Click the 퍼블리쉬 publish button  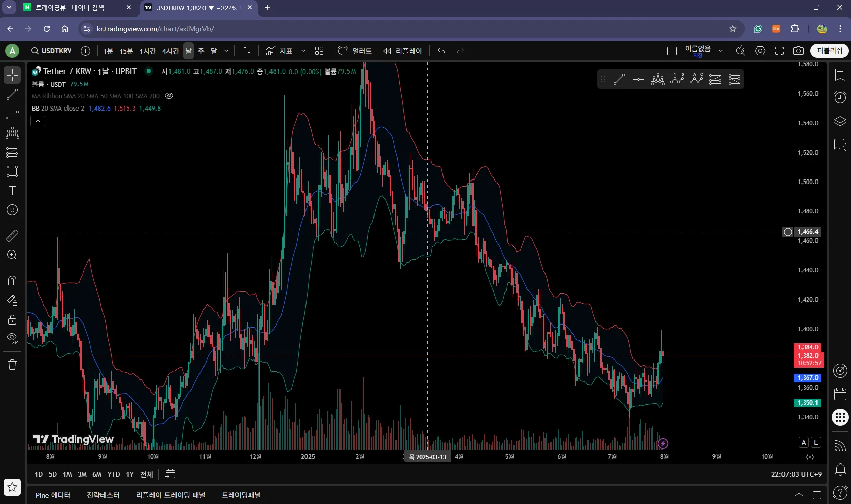pos(829,51)
